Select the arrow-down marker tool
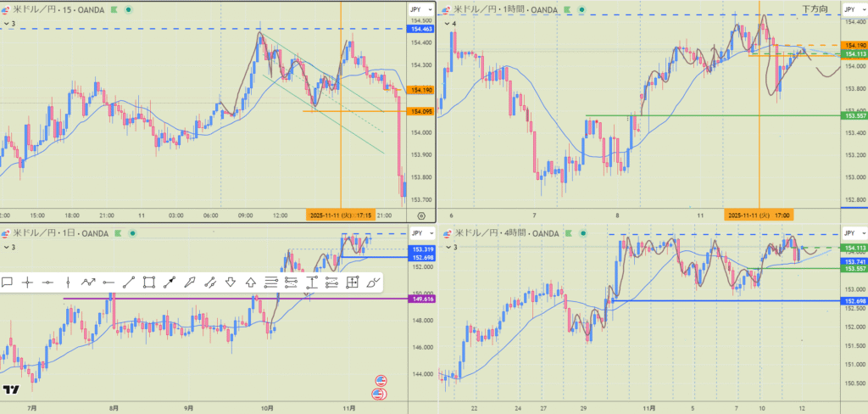This screenshot has height=414, width=868. coord(231,283)
